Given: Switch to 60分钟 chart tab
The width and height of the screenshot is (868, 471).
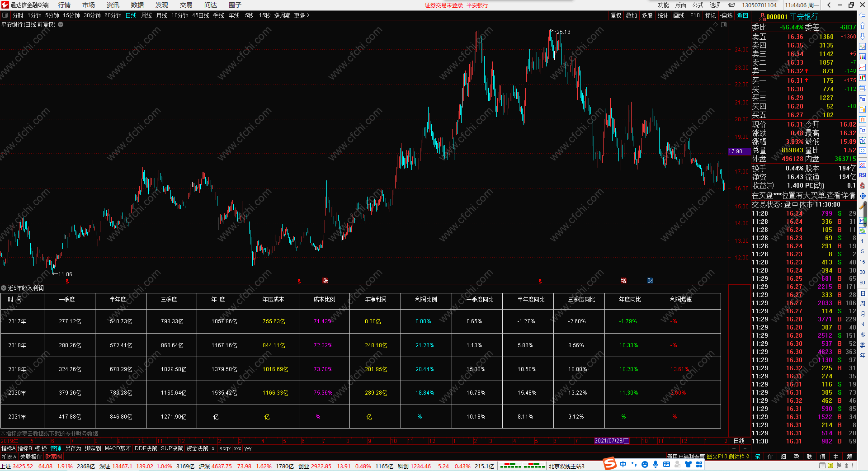Looking at the screenshot, I should [x=113, y=15].
